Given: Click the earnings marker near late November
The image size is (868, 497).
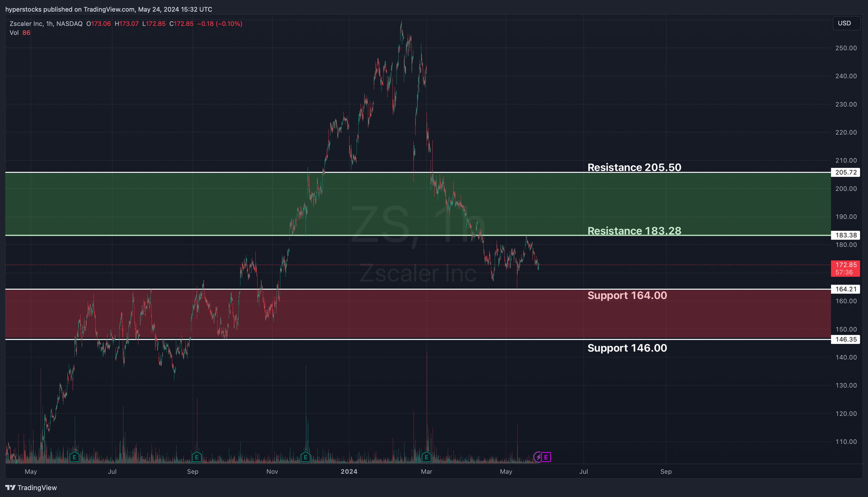Looking at the screenshot, I should point(305,457).
